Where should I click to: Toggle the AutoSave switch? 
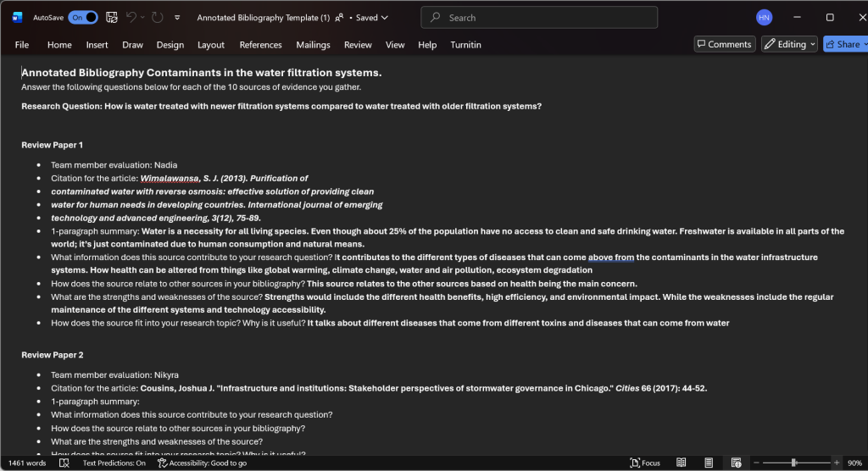82,17
